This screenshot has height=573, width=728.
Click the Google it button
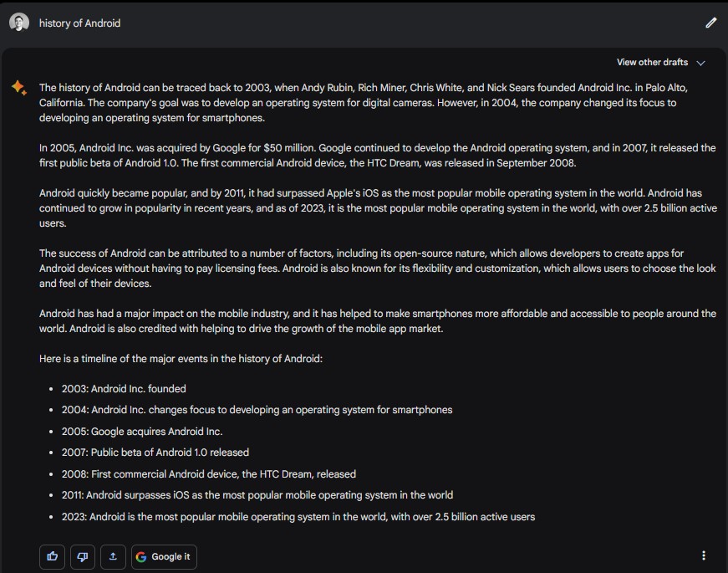[x=164, y=556]
